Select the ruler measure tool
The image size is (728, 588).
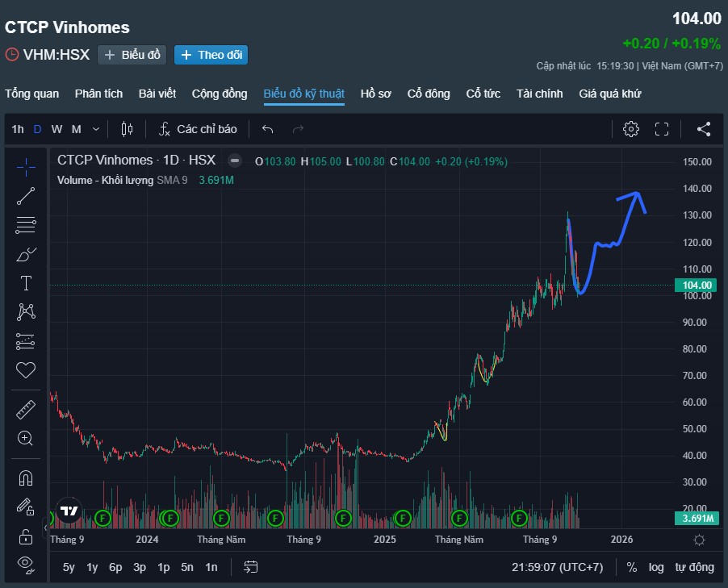point(26,409)
